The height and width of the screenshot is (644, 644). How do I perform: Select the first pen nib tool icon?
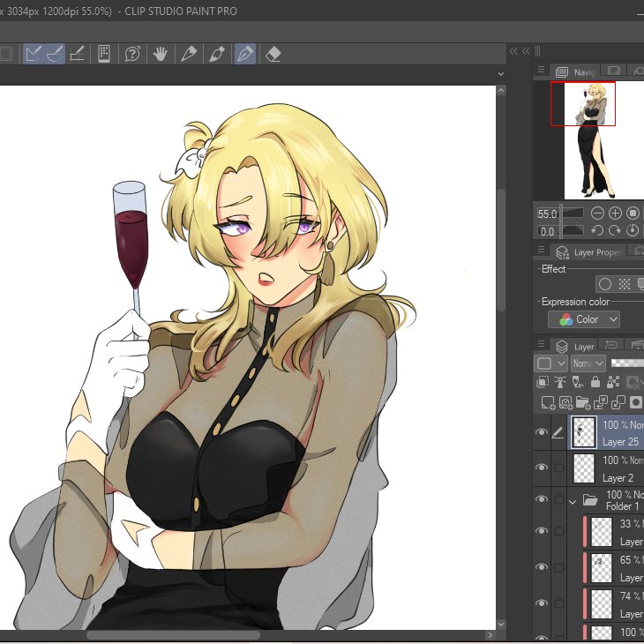point(189,54)
